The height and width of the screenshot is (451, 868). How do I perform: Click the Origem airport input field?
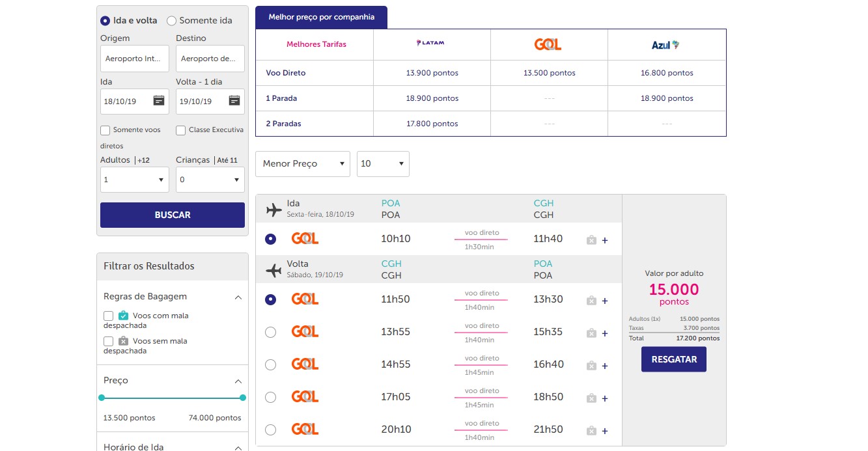click(135, 59)
